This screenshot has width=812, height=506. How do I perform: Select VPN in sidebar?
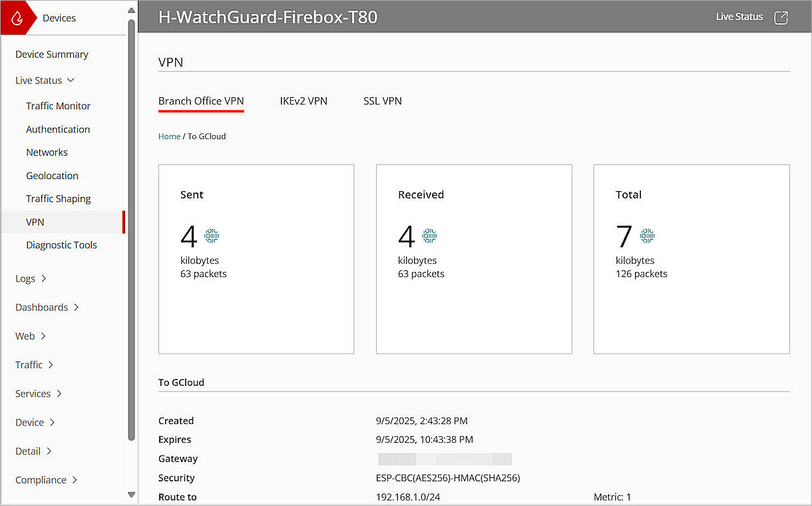(x=63, y=222)
